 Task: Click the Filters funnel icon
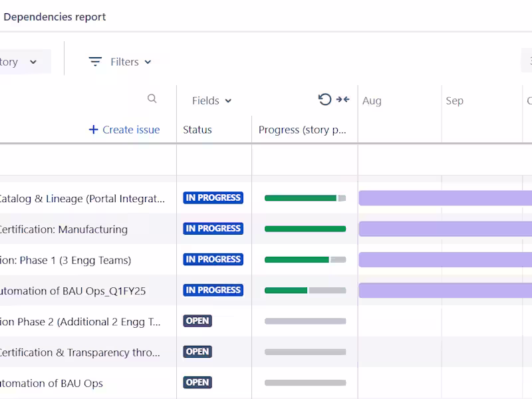95,62
